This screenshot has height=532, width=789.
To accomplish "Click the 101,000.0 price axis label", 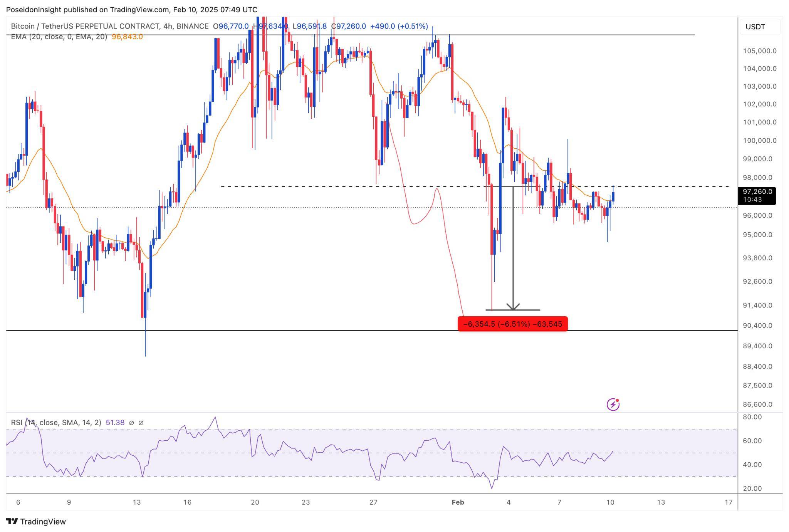I will (760, 122).
